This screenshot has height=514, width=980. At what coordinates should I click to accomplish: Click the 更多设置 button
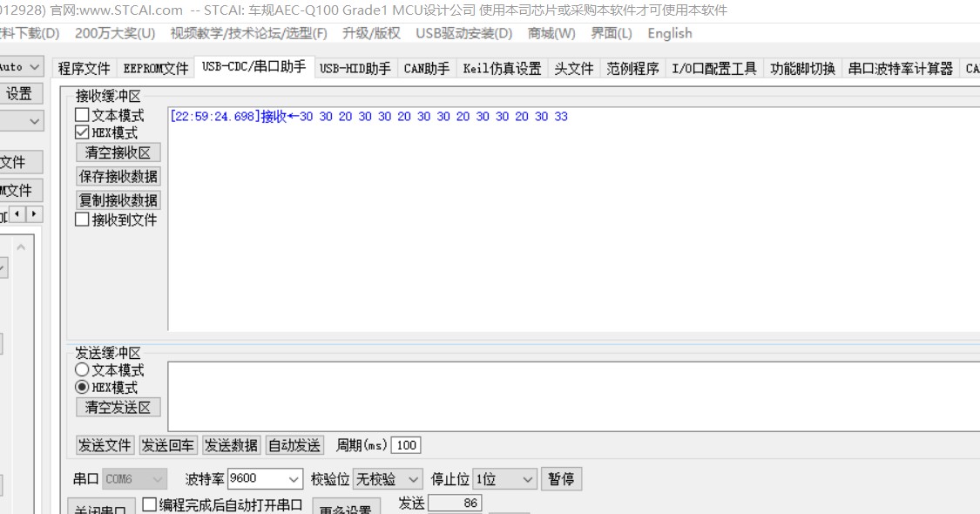click(x=345, y=508)
